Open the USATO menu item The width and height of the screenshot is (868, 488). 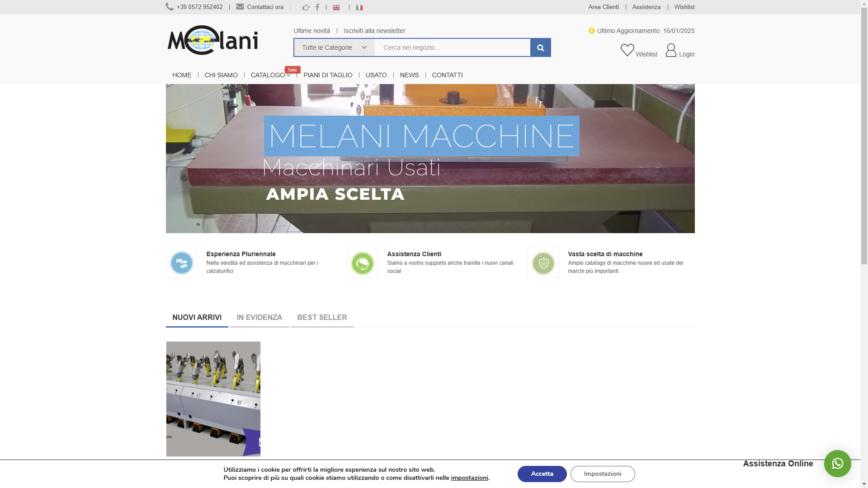point(376,75)
